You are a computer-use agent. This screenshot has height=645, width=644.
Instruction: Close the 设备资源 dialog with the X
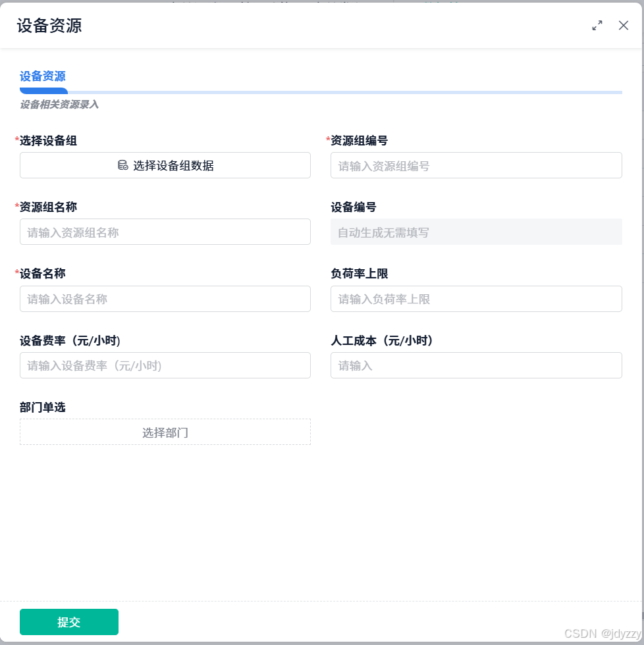pyautogui.click(x=623, y=26)
